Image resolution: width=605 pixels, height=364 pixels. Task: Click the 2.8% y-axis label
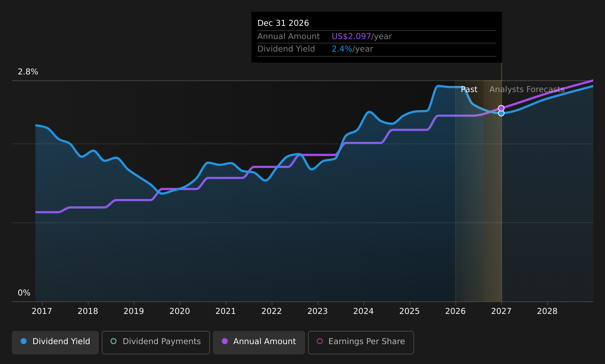[28, 72]
